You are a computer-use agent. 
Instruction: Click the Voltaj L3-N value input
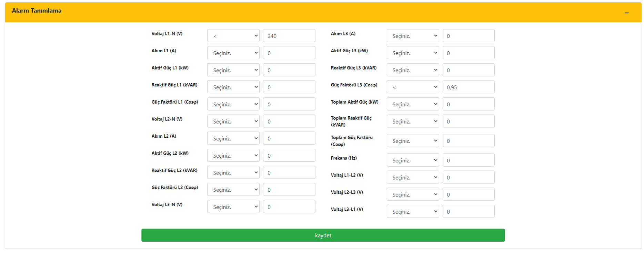click(x=289, y=207)
